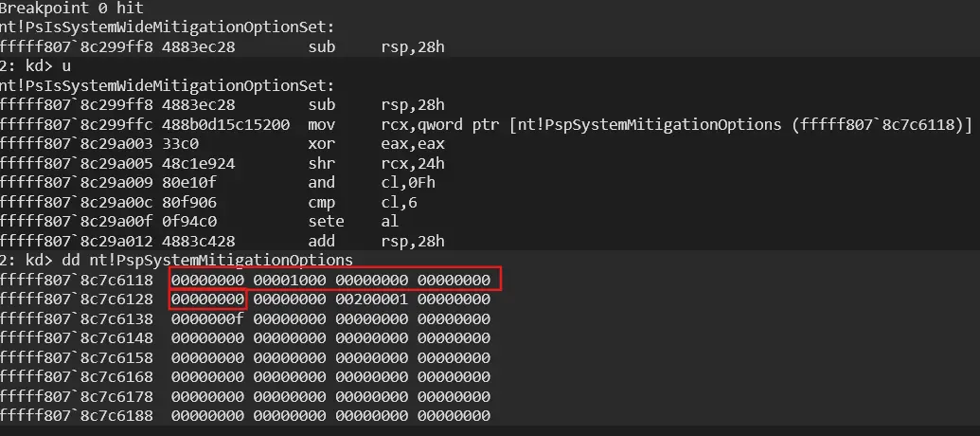Click the cmp instruction mnemonic

320,202
